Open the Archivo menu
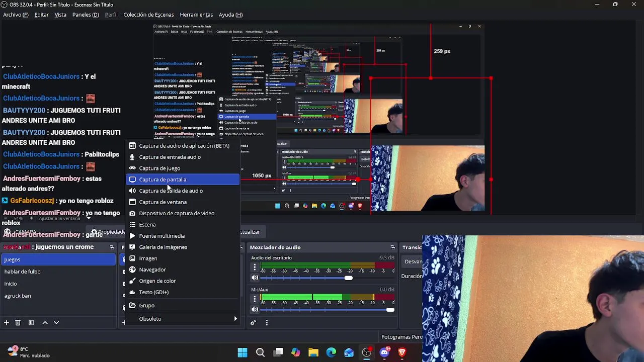The width and height of the screenshot is (644, 362). (16, 15)
